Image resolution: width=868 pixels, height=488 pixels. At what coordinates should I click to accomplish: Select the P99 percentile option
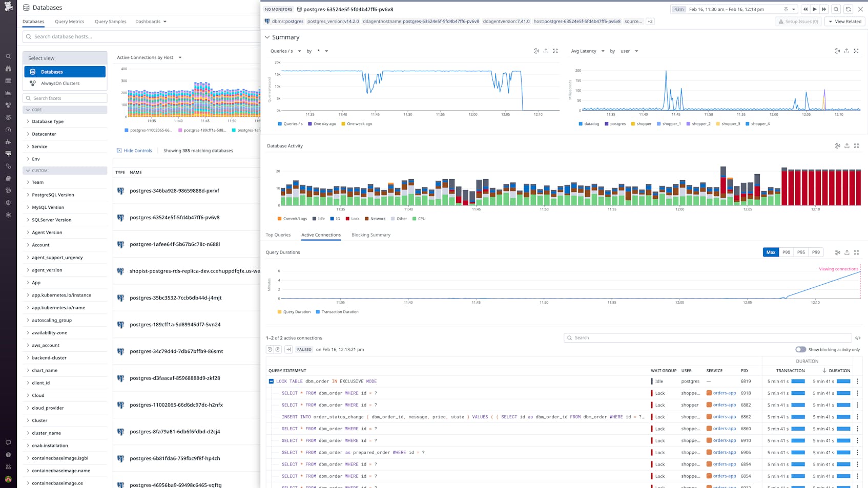pyautogui.click(x=815, y=252)
